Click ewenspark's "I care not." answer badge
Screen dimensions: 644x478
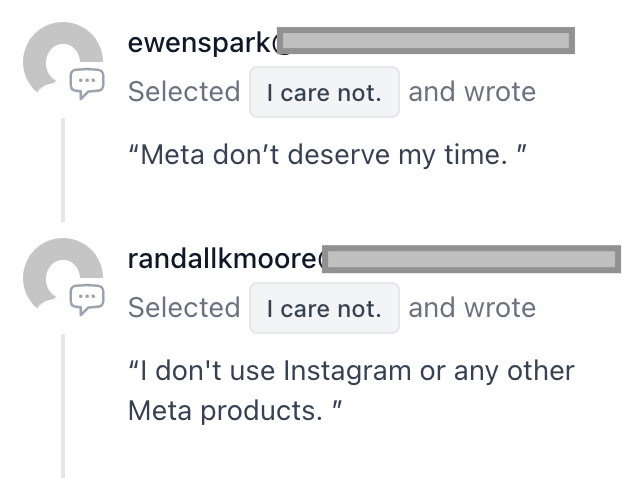click(324, 92)
